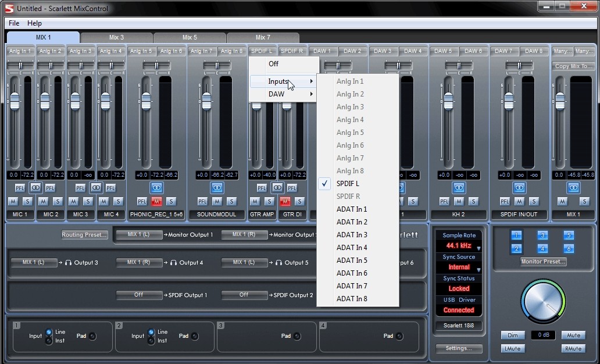Image resolution: width=600 pixels, height=364 pixels.
Task: Toggle monitor output 3 button
Action: point(542,235)
